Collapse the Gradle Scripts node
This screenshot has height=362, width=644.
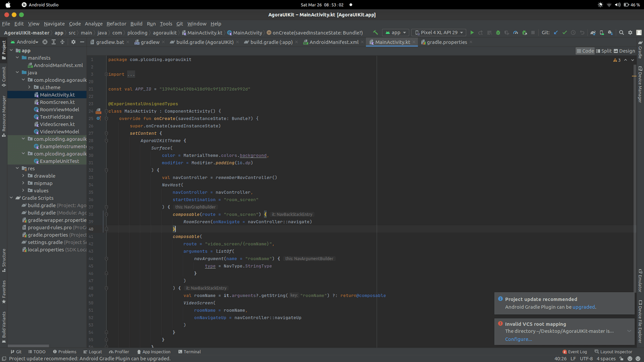(x=12, y=198)
